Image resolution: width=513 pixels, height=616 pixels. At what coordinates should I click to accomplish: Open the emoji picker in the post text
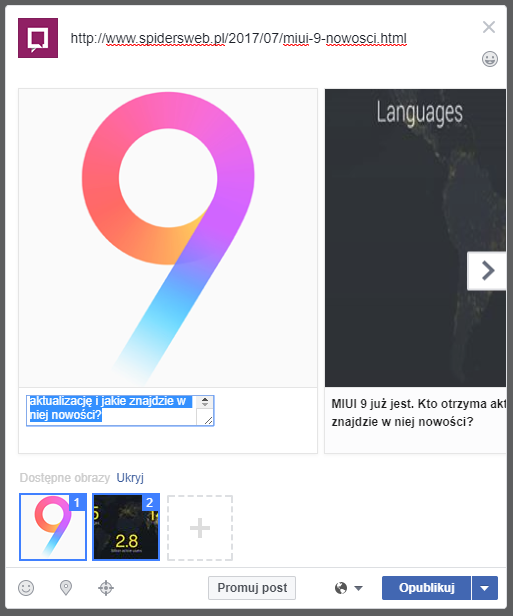tap(489, 59)
